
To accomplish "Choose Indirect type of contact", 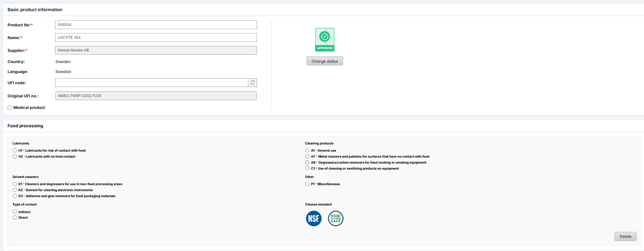I will pos(15,212).
